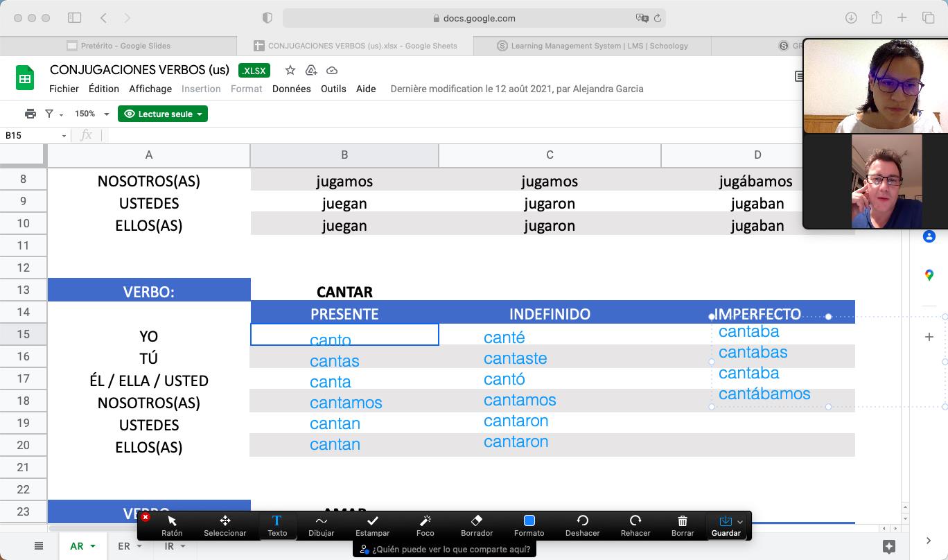Expand Guardar save options arrow
The height and width of the screenshot is (560, 948).
pyautogui.click(x=740, y=522)
